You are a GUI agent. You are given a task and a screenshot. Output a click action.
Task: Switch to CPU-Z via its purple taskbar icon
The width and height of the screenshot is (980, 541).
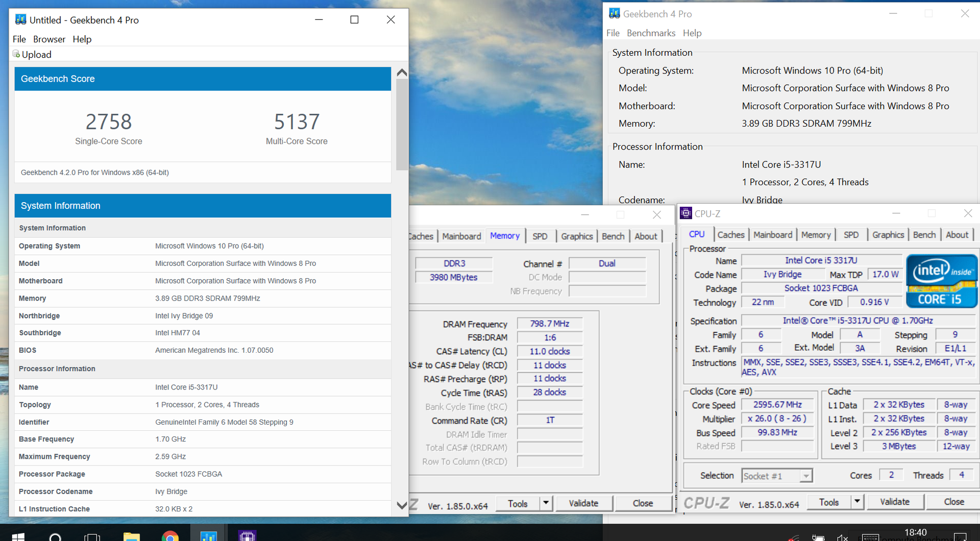[x=247, y=536]
